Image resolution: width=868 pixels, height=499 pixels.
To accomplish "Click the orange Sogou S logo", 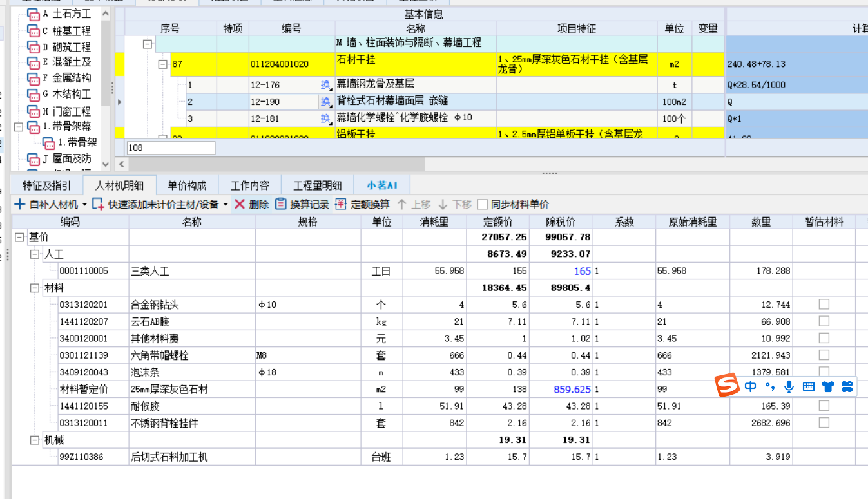I will [x=727, y=386].
